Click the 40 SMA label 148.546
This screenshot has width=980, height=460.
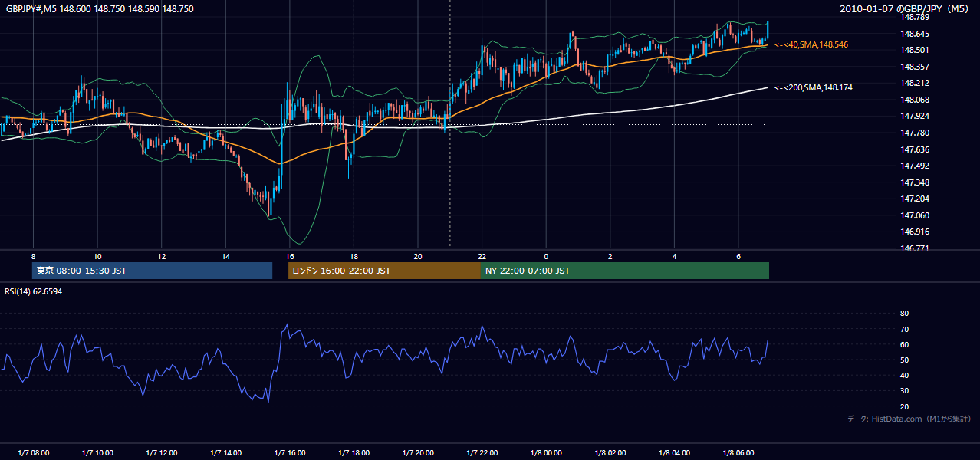[811, 45]
